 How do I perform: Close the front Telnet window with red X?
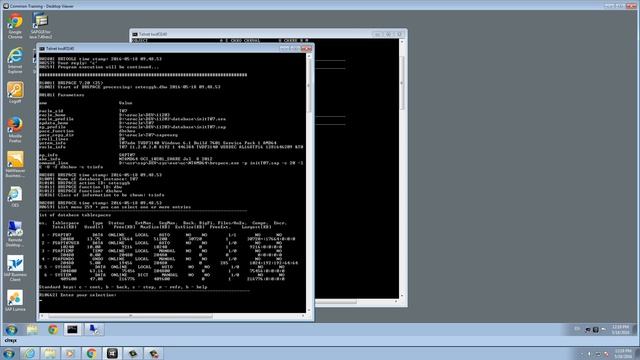pyautogui.click(x=306, y=49)
